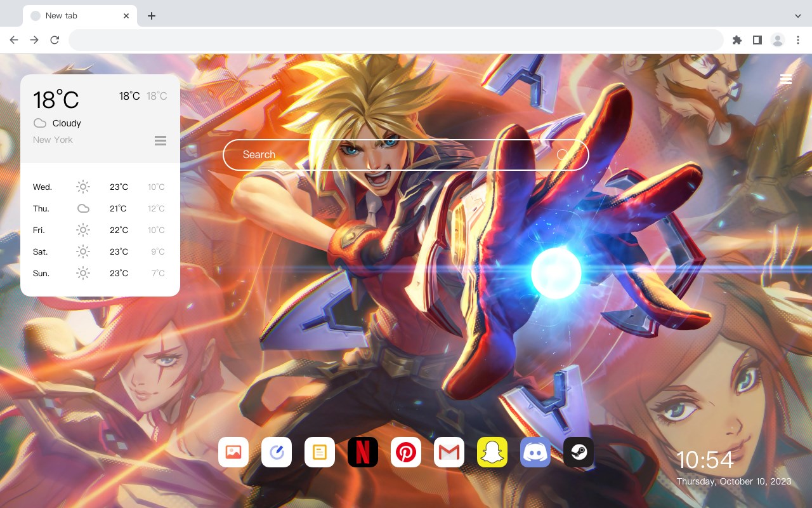Click the browser address bar

396,40
